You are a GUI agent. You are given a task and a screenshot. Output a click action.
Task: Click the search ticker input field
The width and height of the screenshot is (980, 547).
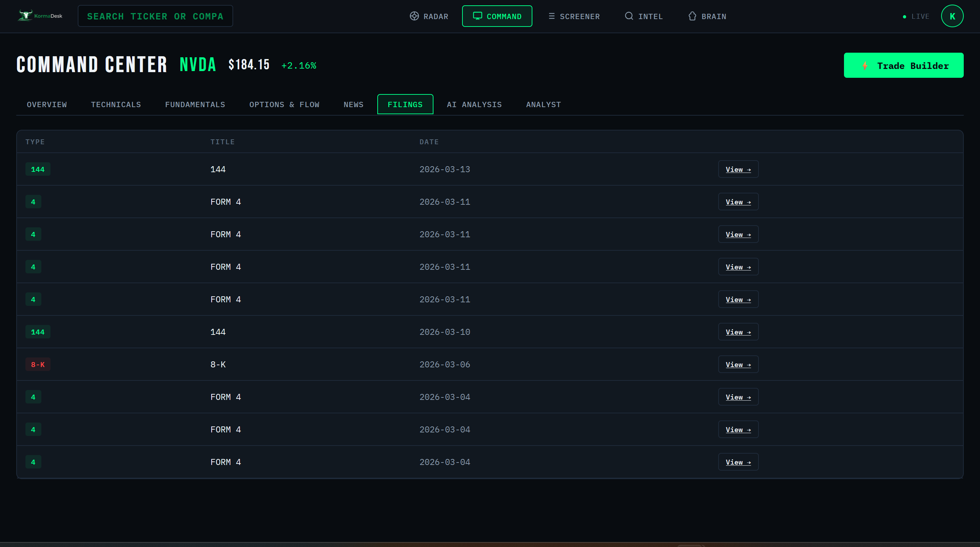tap(155, 16)
